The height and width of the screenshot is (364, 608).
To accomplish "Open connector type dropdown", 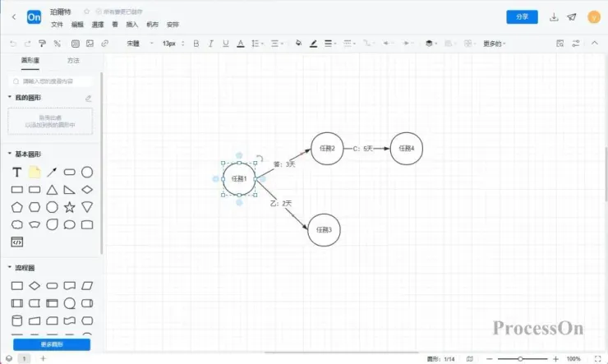I will pos(368,44).
